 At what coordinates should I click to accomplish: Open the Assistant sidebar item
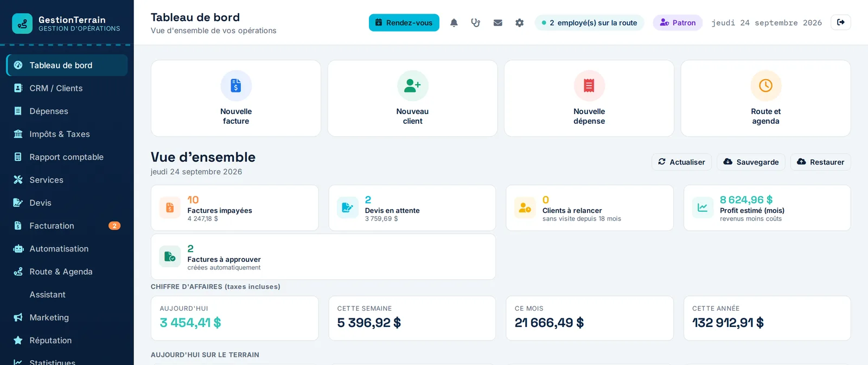click(67, 294)
